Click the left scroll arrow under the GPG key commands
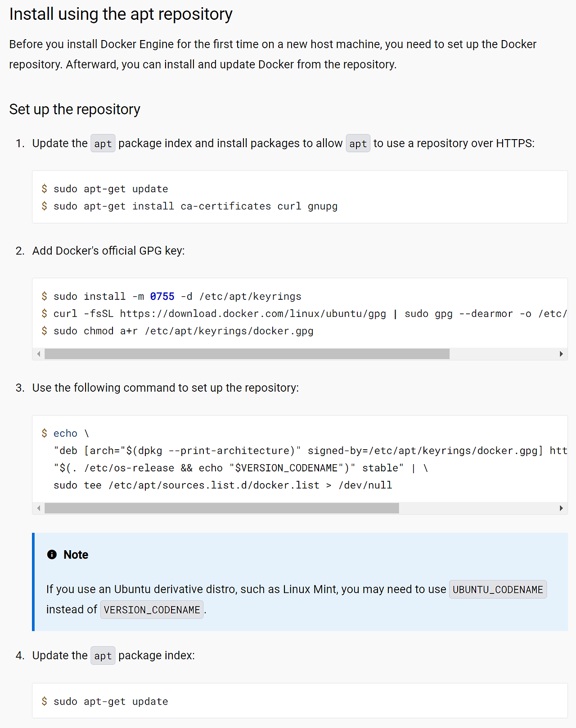This screenshot has height=728, width=576. pyautogui.click(x=39, y=354)
